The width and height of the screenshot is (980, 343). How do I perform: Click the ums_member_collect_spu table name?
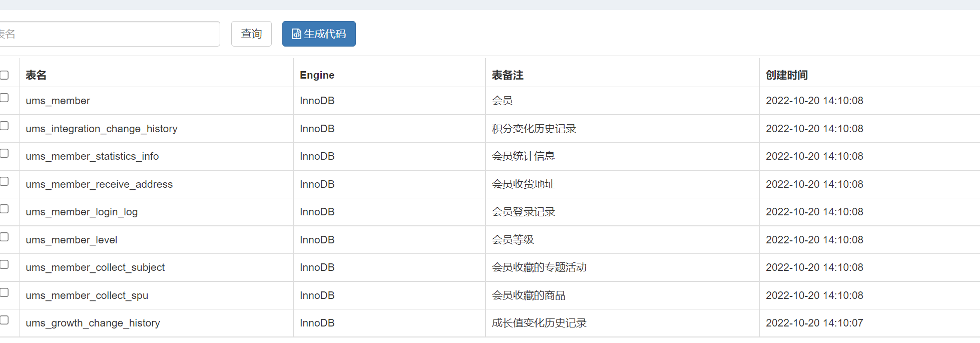click(87, 295)
